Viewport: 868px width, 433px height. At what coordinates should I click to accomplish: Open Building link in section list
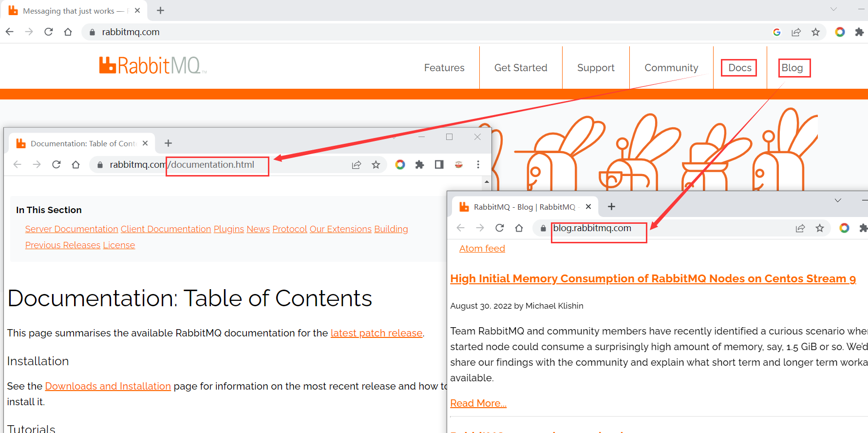pos(391,229)
